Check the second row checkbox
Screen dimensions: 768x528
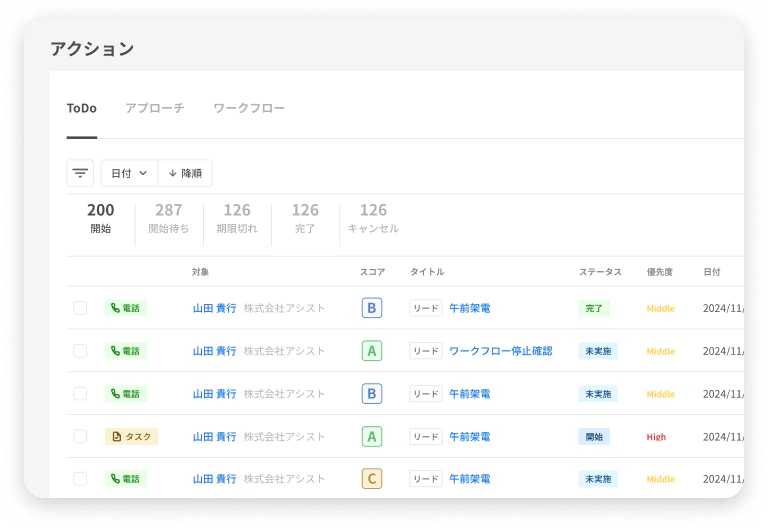click(x=80, y=351)
